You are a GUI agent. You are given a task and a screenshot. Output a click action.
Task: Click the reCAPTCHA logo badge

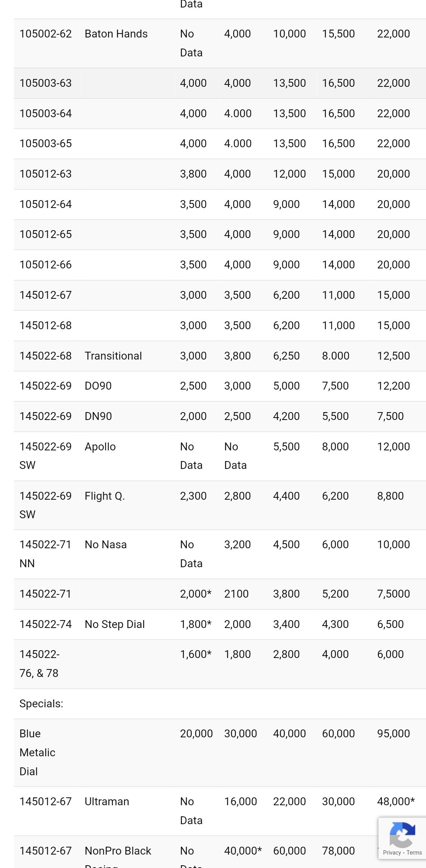click(402, 834)
